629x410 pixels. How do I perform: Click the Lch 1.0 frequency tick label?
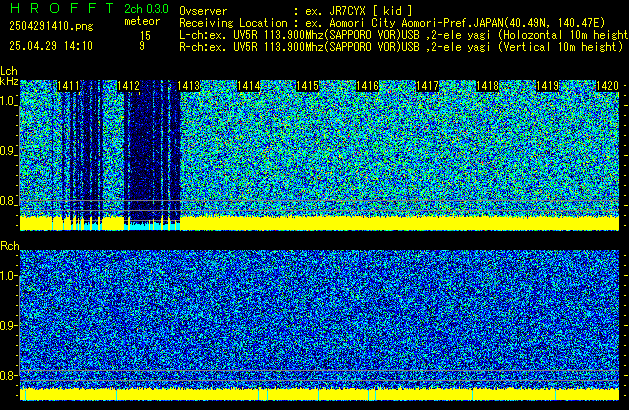pos(8,101)
